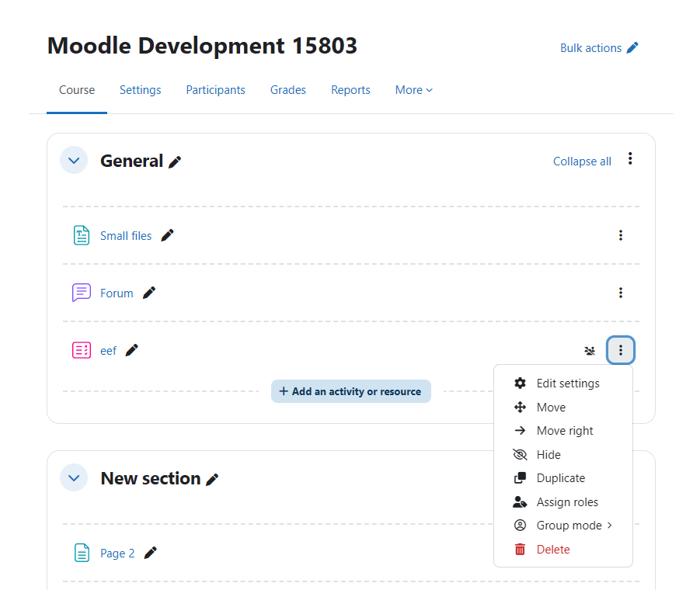Duplicate the eef activity

click(x=563, y=478)
